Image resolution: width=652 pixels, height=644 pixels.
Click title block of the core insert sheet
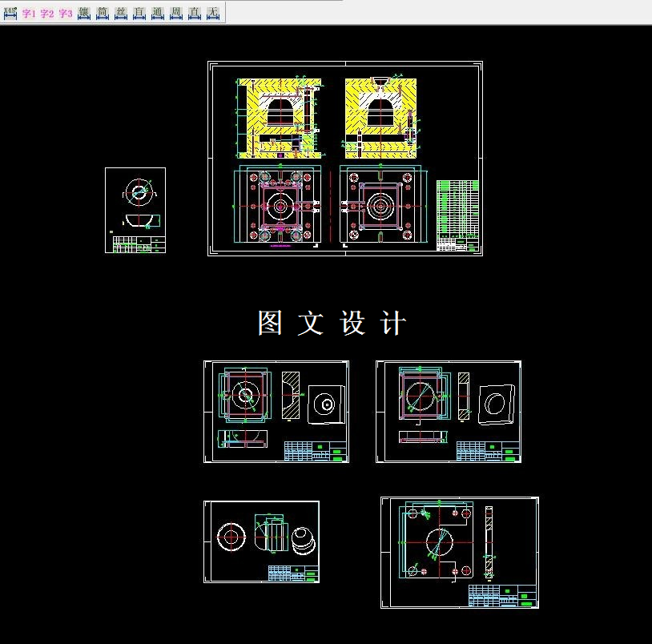(x=293, y=574)
